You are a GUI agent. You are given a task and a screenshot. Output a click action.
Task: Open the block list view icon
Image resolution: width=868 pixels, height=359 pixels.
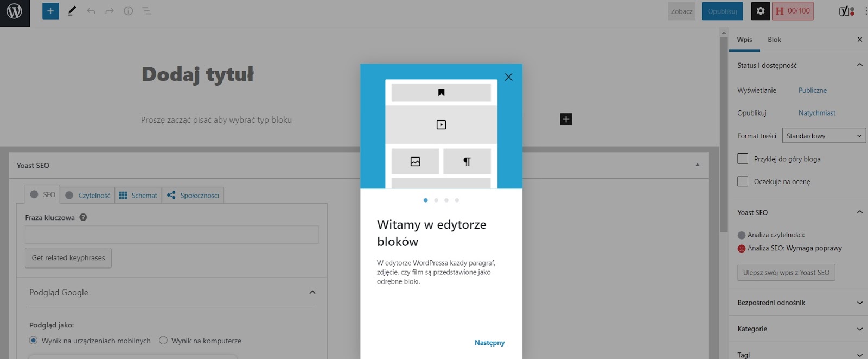[147, 11]
